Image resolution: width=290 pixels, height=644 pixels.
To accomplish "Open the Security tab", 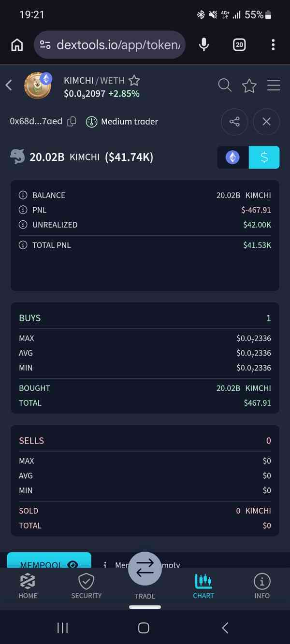I will click(x=87, y=586).
